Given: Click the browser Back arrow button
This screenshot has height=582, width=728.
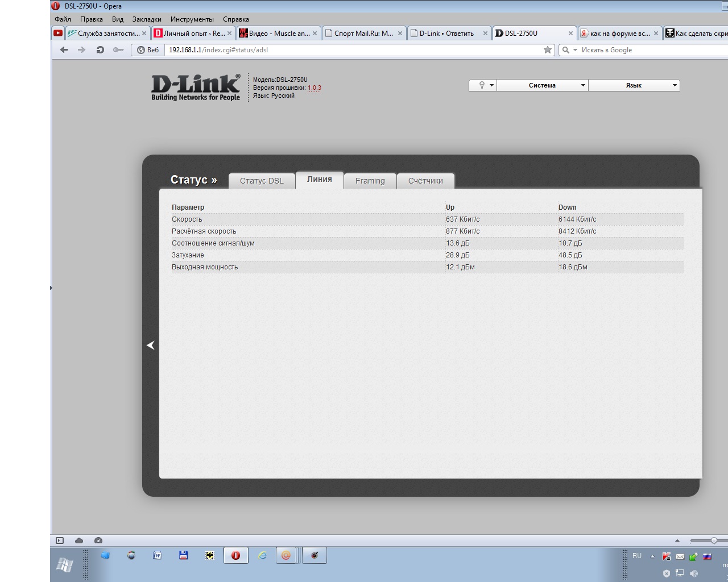Looking at the screenshot, I should [x=64, y=50].
